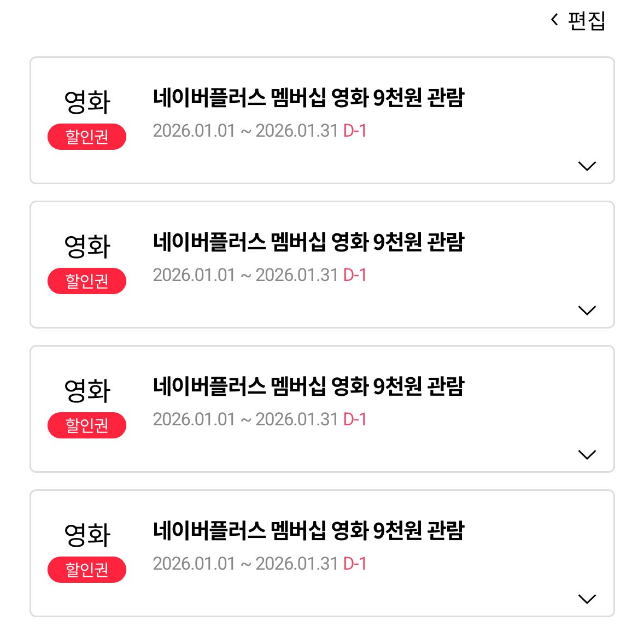This screenshot has height=644, width=644.
Task: Tap the 편집 button at top
Action: click(x=587, y=21)
